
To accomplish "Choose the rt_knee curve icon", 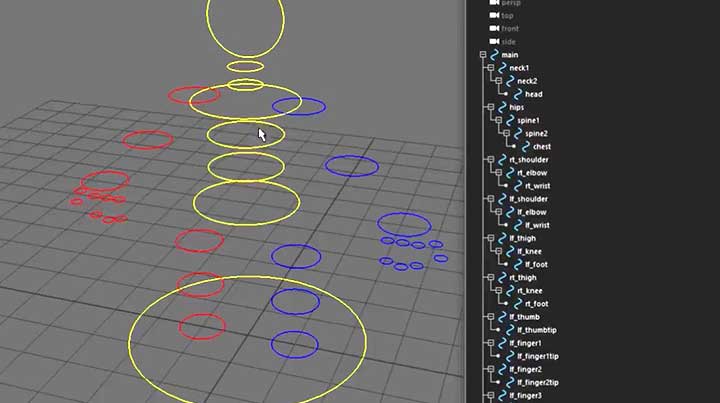I will click(510, 291).
